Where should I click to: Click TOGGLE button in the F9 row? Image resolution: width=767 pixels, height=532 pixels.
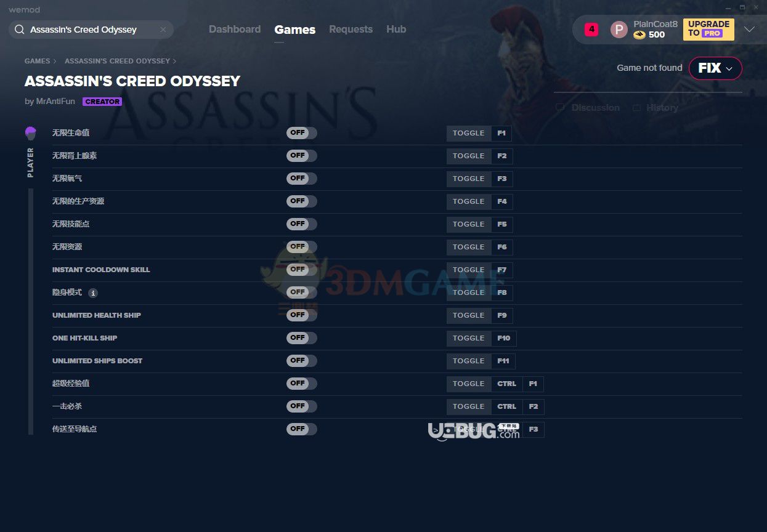[469, 316]
